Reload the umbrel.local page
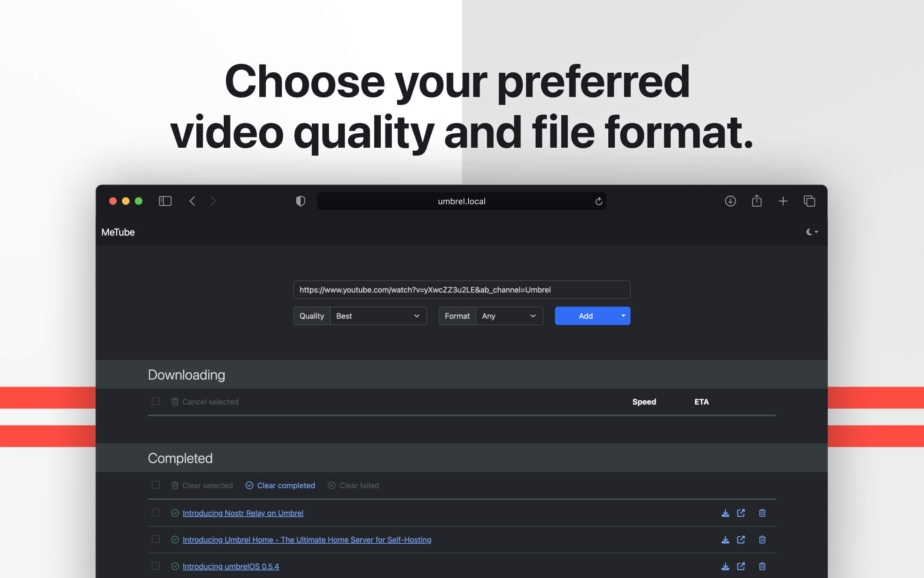The image size is (924, 578). click(x=598, y=201)
